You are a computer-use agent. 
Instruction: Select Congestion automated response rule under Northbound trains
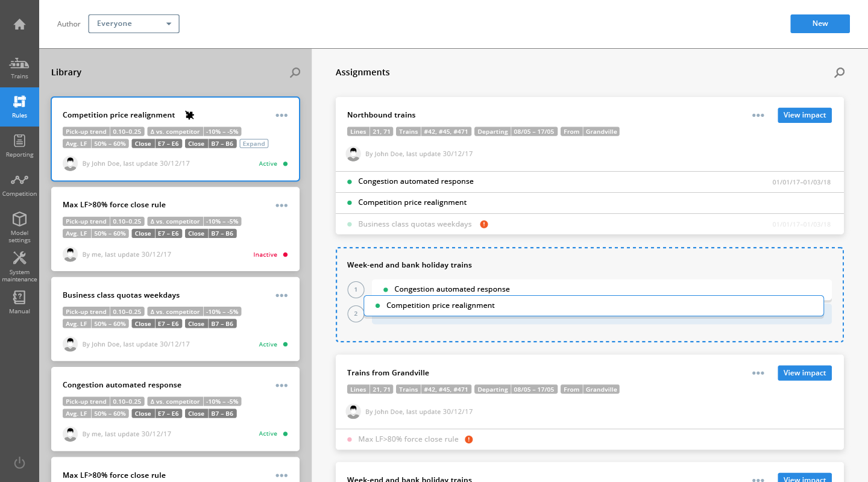(590, 182)
